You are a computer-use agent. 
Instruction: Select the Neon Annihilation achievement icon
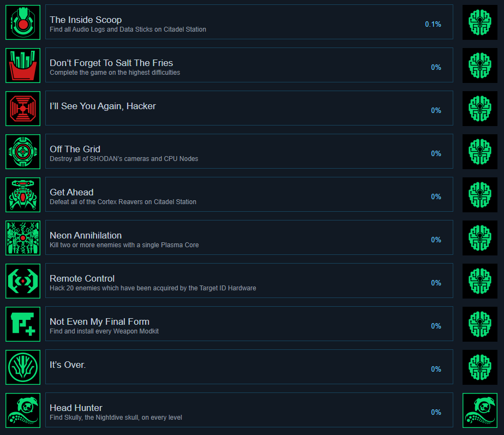pos(23,238)
